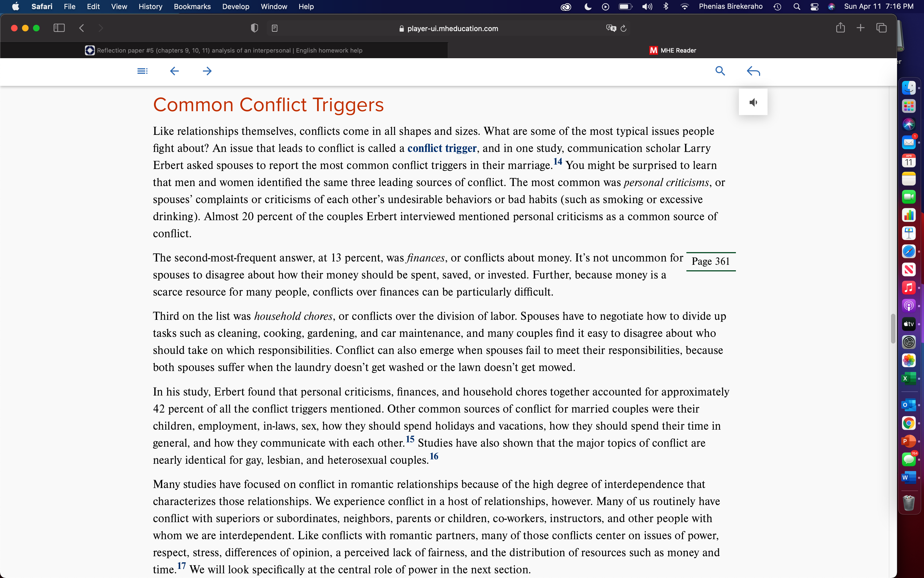Open footnote 15 reference
The image size is (924, 578).
pos(410,439)
